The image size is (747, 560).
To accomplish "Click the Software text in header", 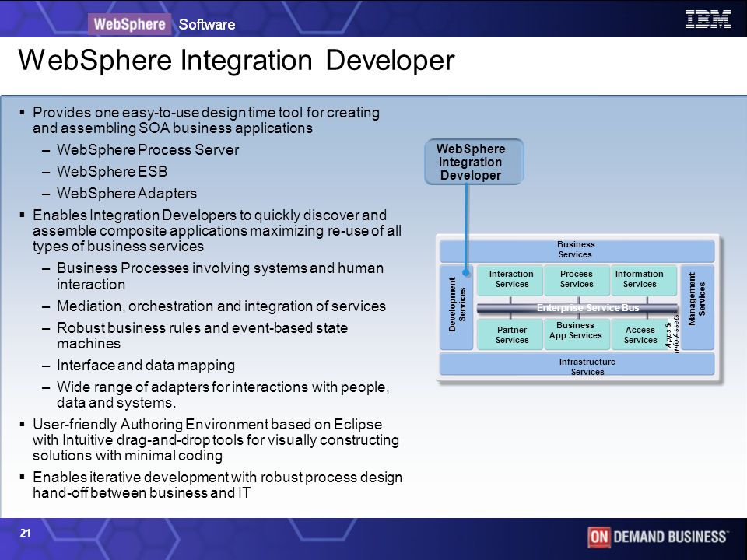I will pos(207,24).
